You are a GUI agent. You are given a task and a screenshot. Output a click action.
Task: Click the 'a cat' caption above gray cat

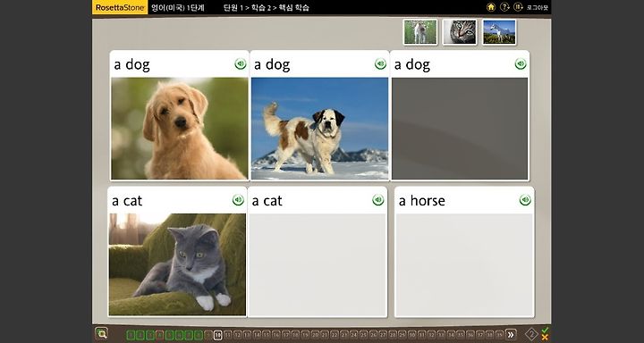coord(127,201)
